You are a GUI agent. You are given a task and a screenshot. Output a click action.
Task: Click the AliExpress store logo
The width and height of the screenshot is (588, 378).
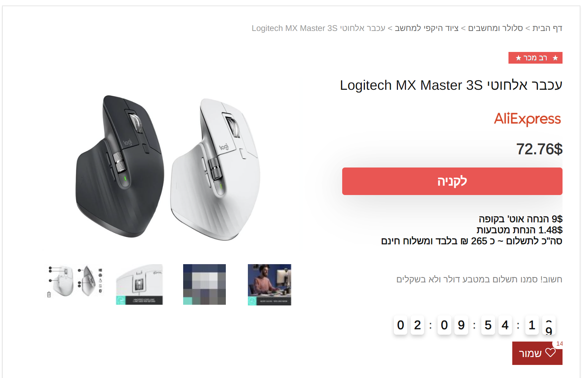(527, 119)
